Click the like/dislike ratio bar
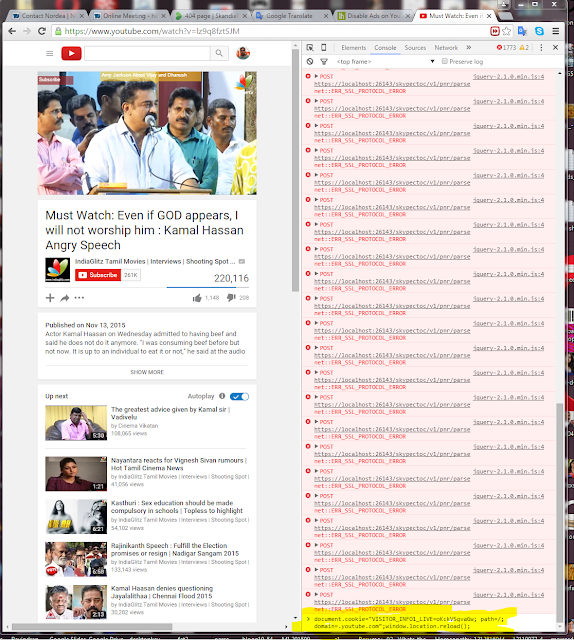This screenshot has height=640, width=574. 207,287
